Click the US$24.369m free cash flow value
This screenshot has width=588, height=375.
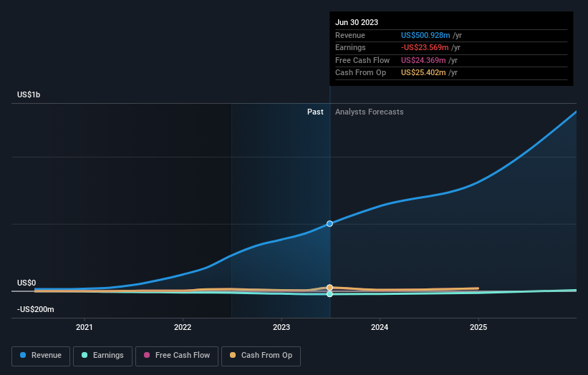[423, 60]
